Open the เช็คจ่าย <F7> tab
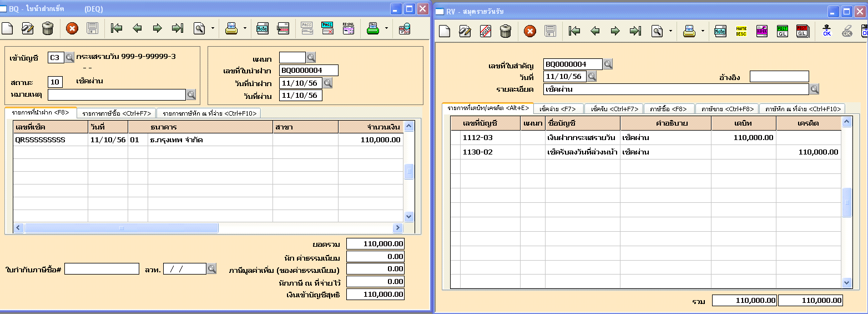Image resolution: width=868 pixels, height=314 pixels. pos(558,109)
